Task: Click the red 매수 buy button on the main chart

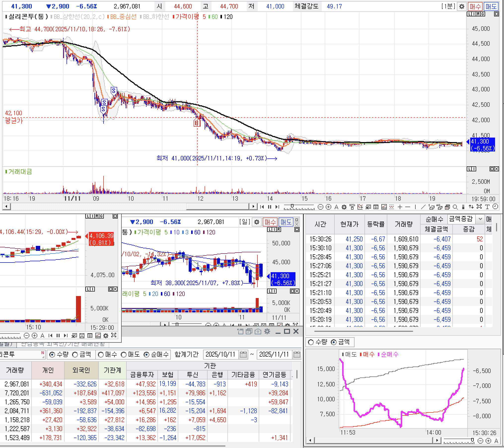Action: click(475, 6)
